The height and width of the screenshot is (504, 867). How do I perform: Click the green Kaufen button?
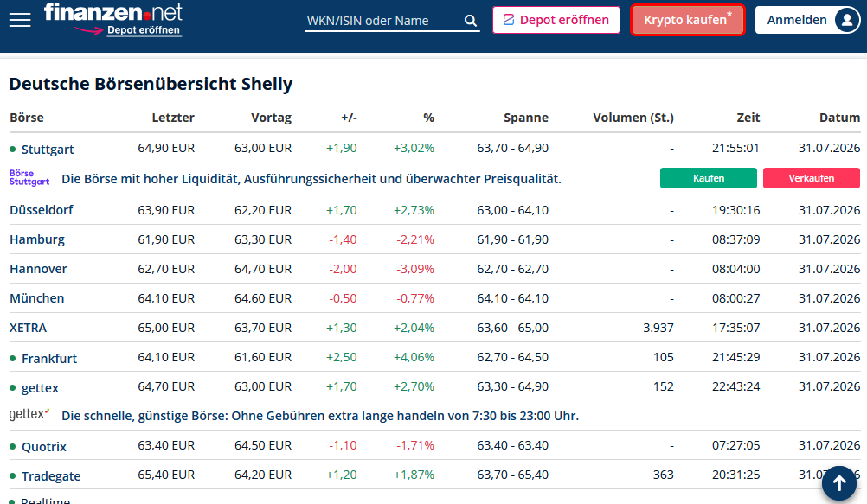tap(709, 178)
